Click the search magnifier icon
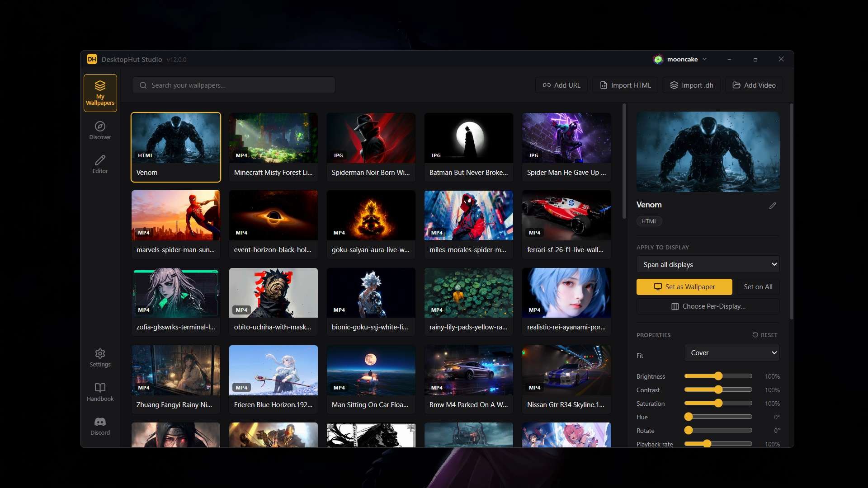 coord(143,85)
